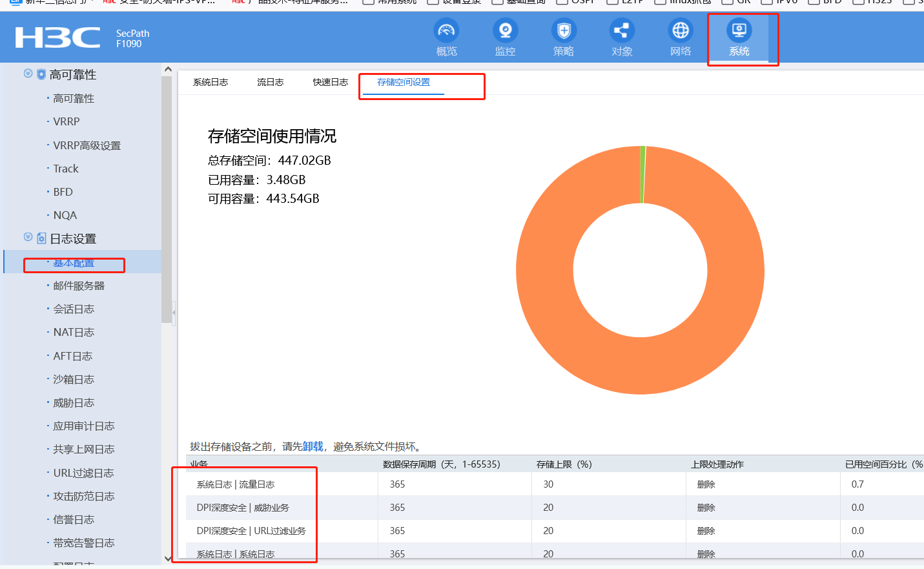Open 威胁日志 in the sidebar
Image resolution: width=924 pixels, height=569 pixels.
coord(74,402)
